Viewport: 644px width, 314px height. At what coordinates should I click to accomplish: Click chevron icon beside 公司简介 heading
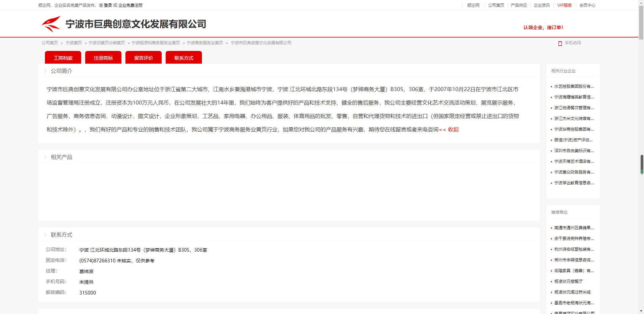pyautogui.click(x=45, y=71)
